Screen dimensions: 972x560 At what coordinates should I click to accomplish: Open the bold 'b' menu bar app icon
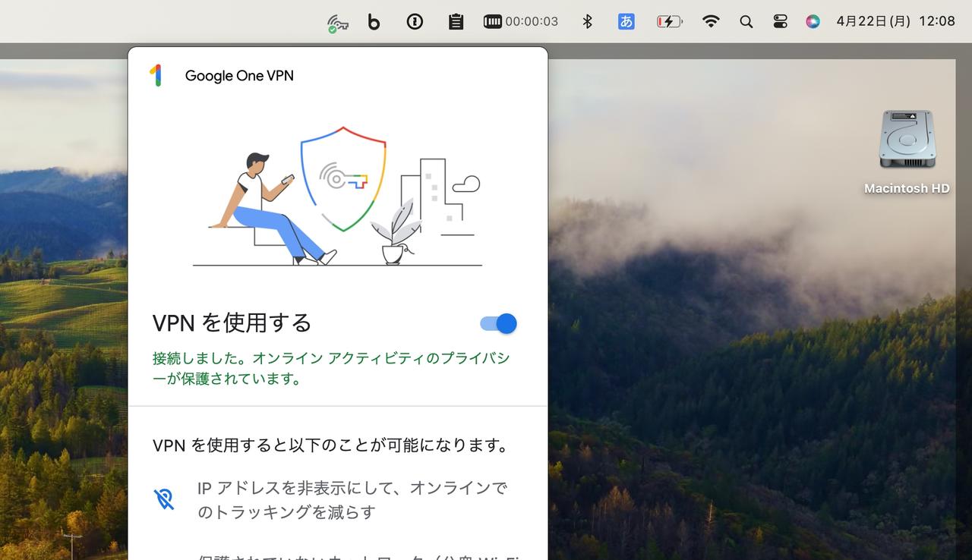coord(374,22)
